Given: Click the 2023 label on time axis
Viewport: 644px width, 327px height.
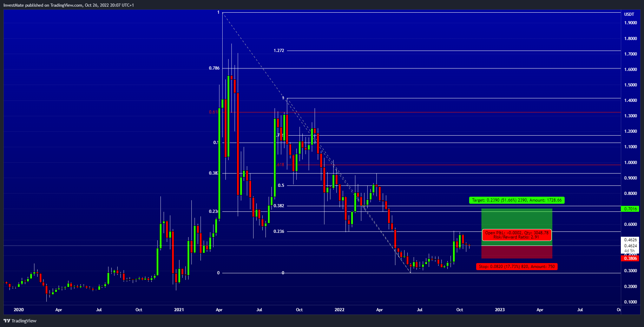Looking at the screenshot, I should click(x=500, y=310).
